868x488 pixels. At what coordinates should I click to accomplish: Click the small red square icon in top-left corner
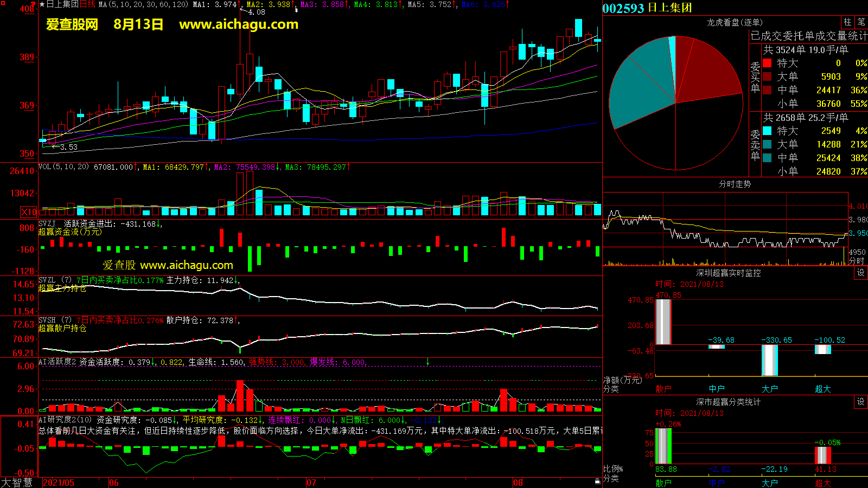point(3,3)
